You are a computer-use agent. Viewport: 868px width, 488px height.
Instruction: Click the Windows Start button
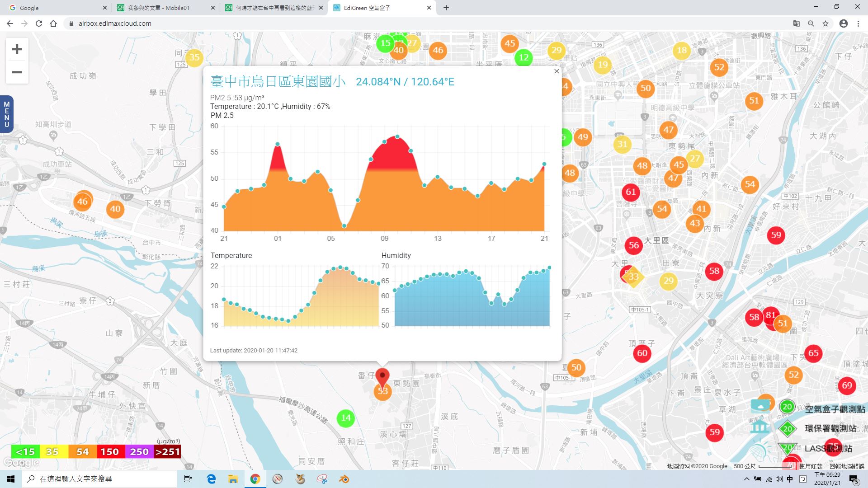pyautogui.click(x=11, y=479)
